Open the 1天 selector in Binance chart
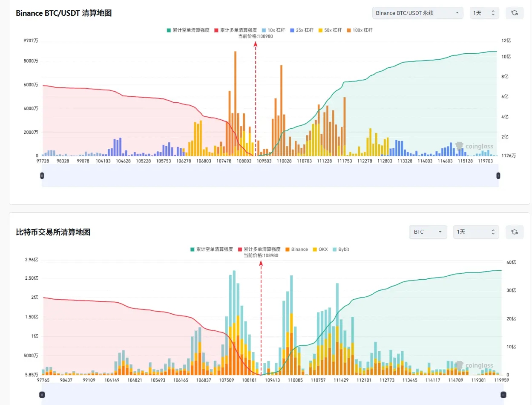Image resolution: width=532 pixels, height=405 pixels. [484, 13]
